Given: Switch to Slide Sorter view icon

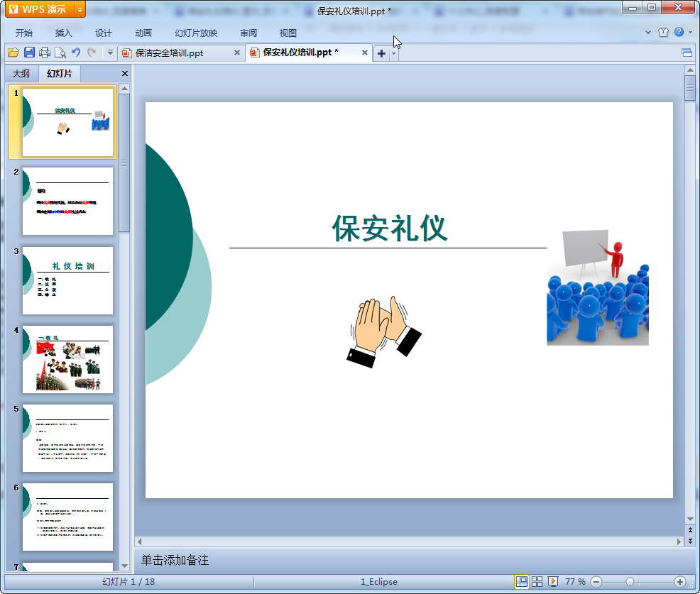Looking at the screenshot, I should coord(537,581).
